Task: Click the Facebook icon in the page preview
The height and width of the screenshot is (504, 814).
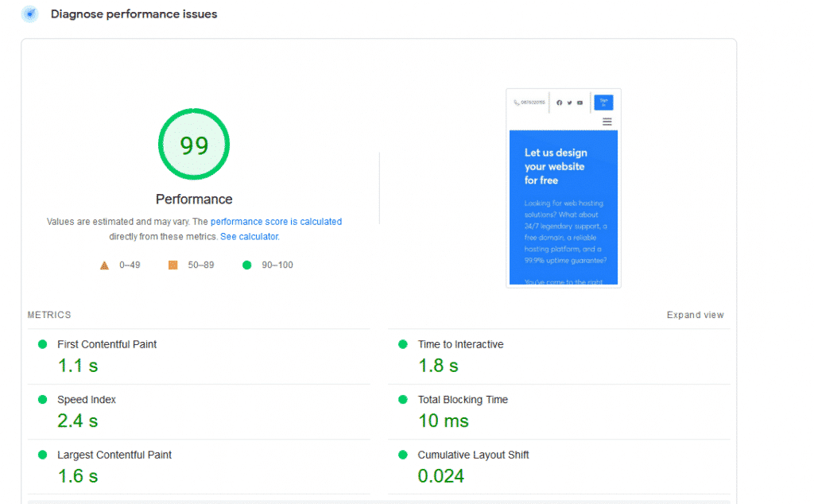Action: click(559, 103)
